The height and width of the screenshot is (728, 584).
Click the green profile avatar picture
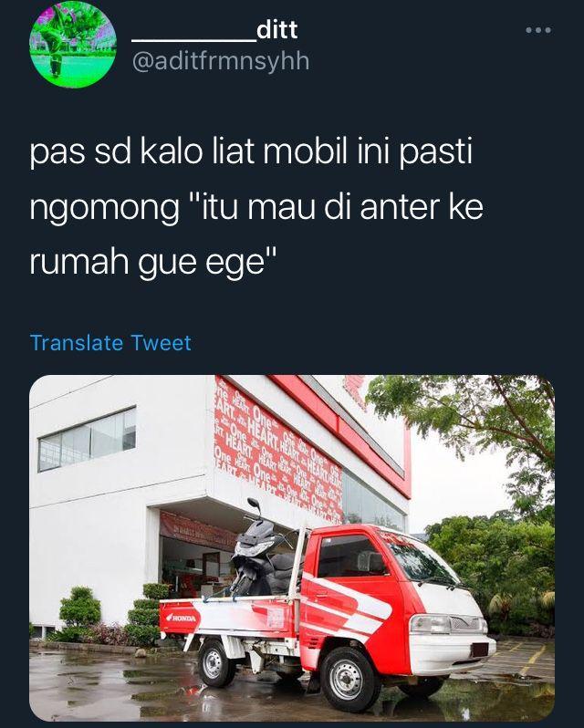point(73,45)
